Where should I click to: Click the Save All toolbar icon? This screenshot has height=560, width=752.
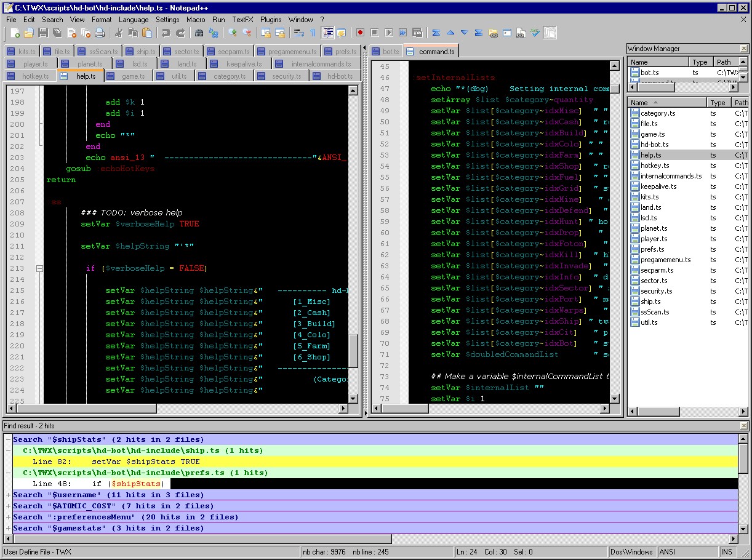(x=58, y=34)
